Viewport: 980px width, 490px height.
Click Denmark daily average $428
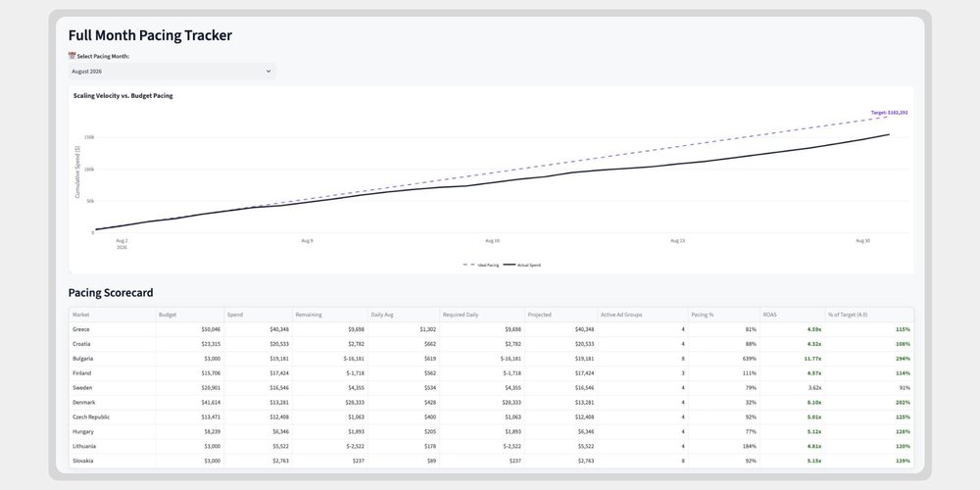(430, 403)
